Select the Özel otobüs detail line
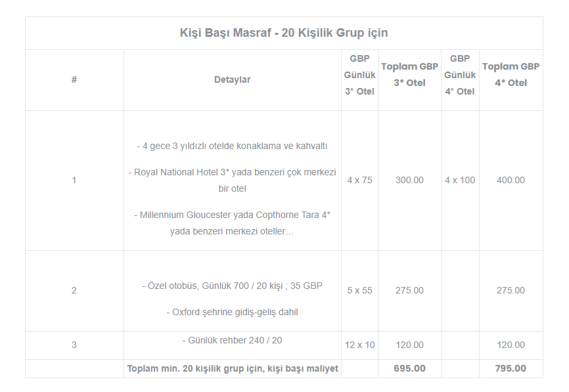Viewport: 569px width, 392px height. coord(232,286)
